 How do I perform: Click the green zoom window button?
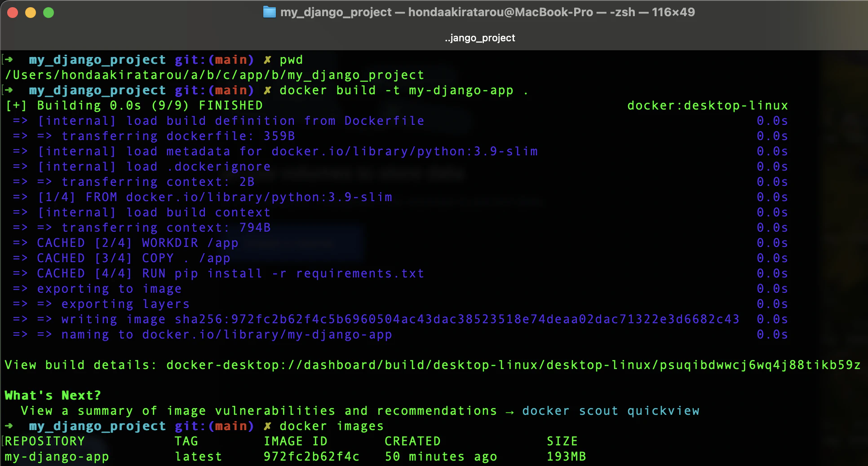49,13
